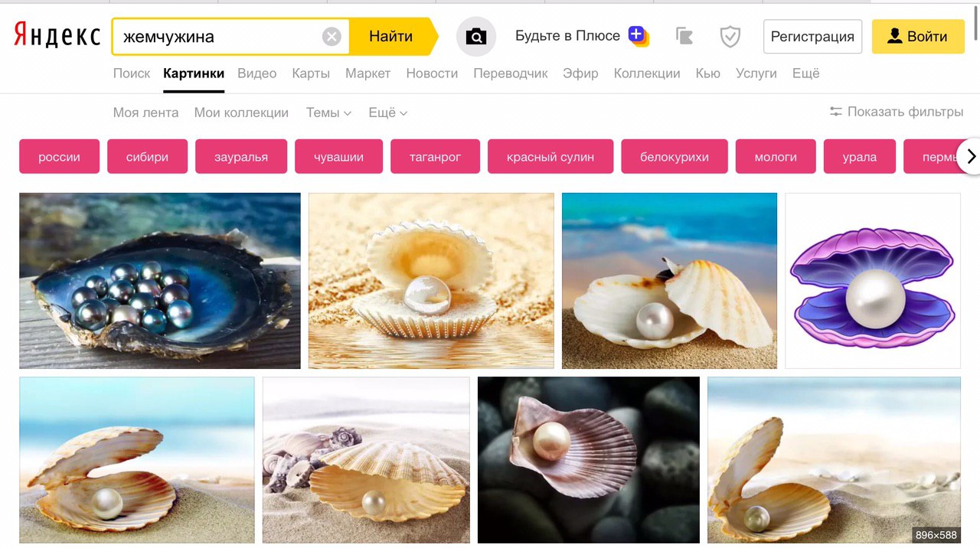Switch to Видео tab
The width and height of the screenshot is (980, 548).
point(256,73)
